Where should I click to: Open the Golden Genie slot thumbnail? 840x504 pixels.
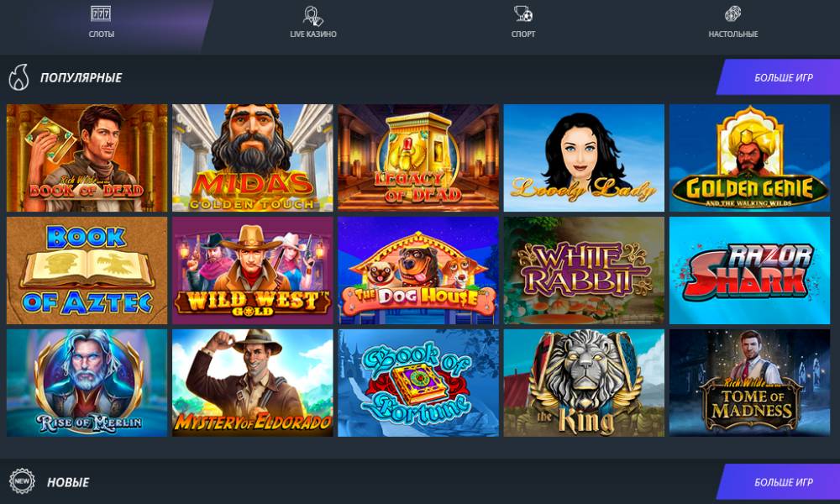tap(749, 158)
